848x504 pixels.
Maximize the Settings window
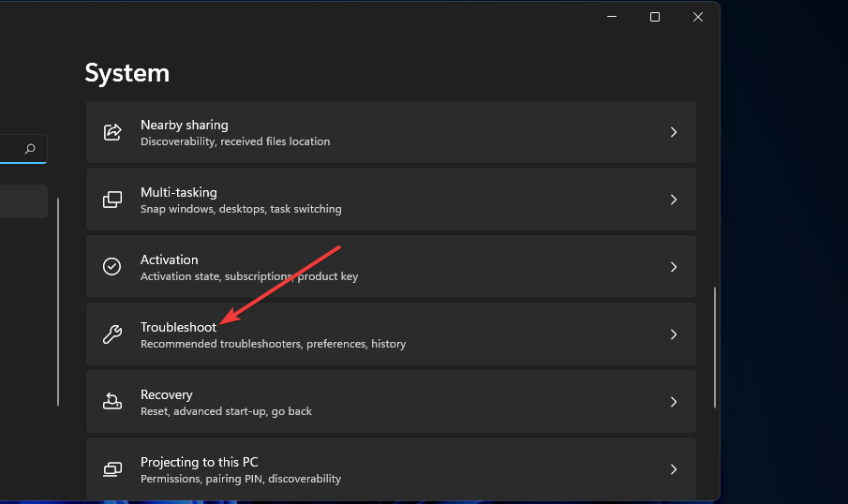(x=655, y=17)
